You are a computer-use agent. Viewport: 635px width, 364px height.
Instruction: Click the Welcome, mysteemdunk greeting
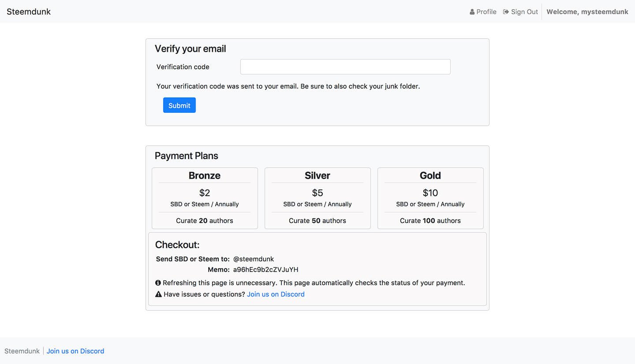click(587, 12)
